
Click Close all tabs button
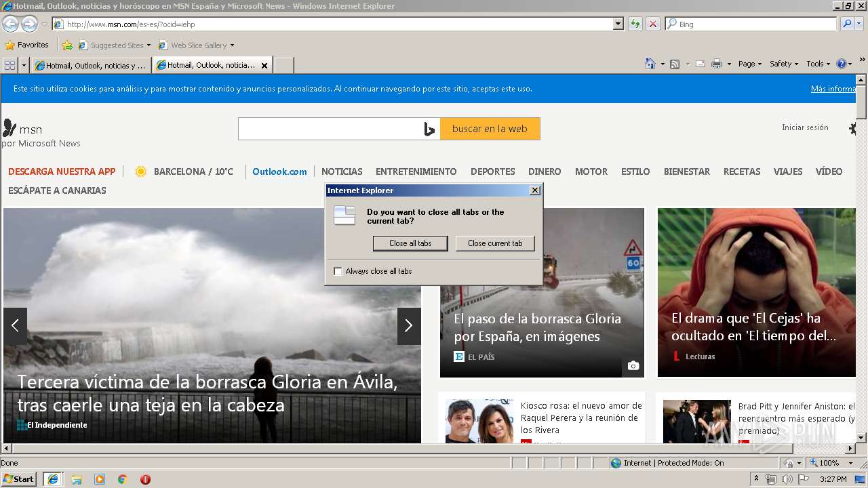click(x=410, y=243)
